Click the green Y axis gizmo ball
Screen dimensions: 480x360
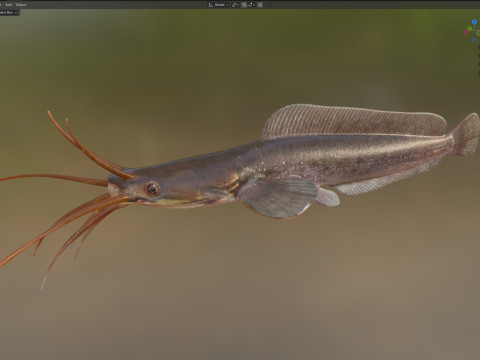click(x=470, y=29)
